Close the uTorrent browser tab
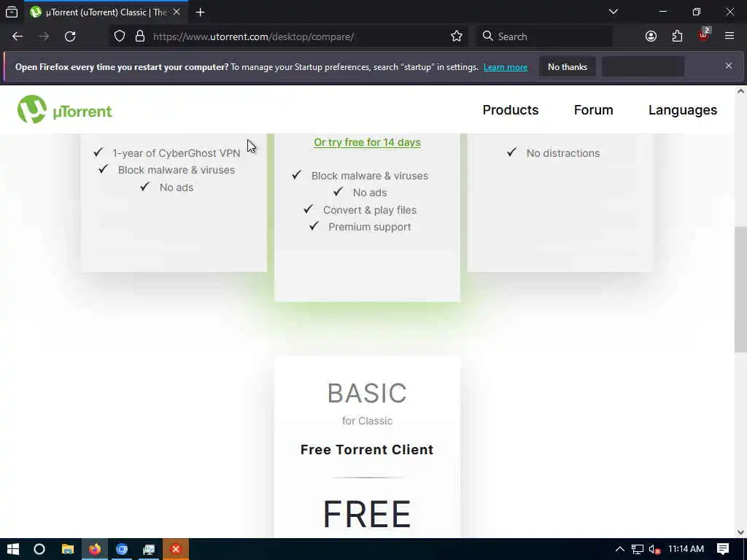The height and width of the screenshot is (560, 747). coord(177,12)
